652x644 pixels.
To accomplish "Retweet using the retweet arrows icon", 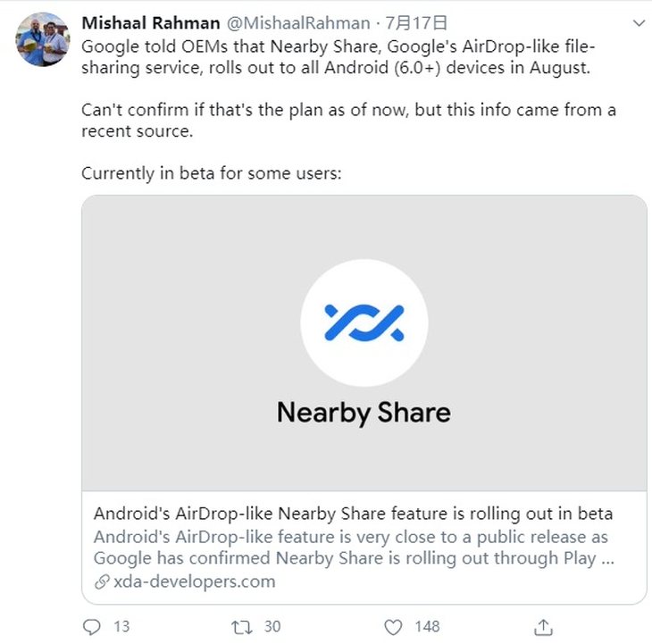I will [241, 627].
